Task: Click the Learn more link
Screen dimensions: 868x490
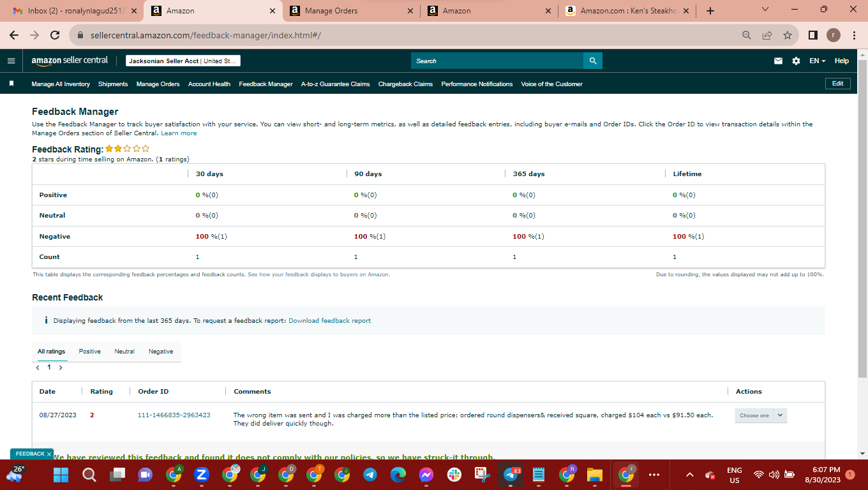Action: pos(179,133)
